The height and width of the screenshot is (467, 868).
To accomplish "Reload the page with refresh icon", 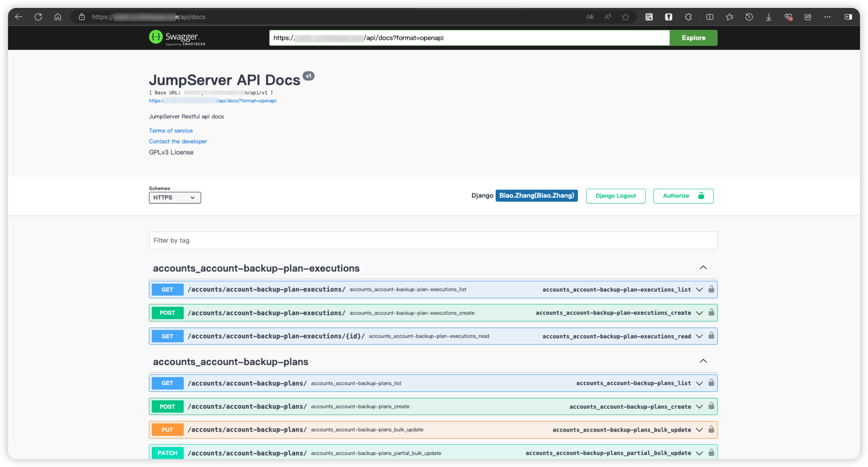I will tap(38, 17).
